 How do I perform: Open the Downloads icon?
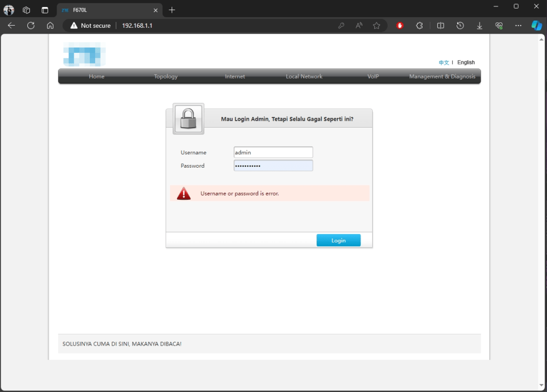(x=479, y=25)
